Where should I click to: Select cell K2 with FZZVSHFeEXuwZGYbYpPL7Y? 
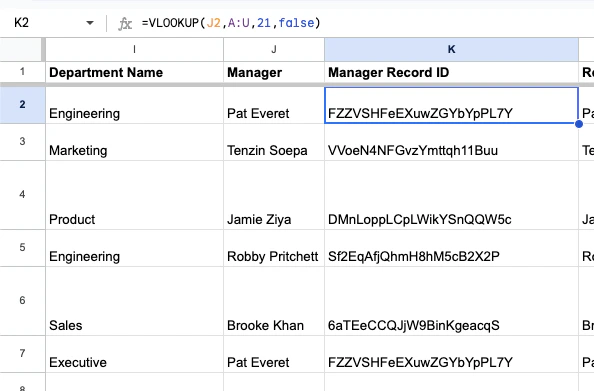(x=451, y=105)
